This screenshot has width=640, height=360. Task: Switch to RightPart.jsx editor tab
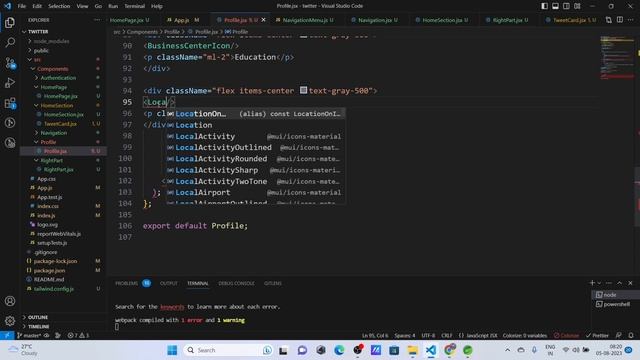pos(507,20)
